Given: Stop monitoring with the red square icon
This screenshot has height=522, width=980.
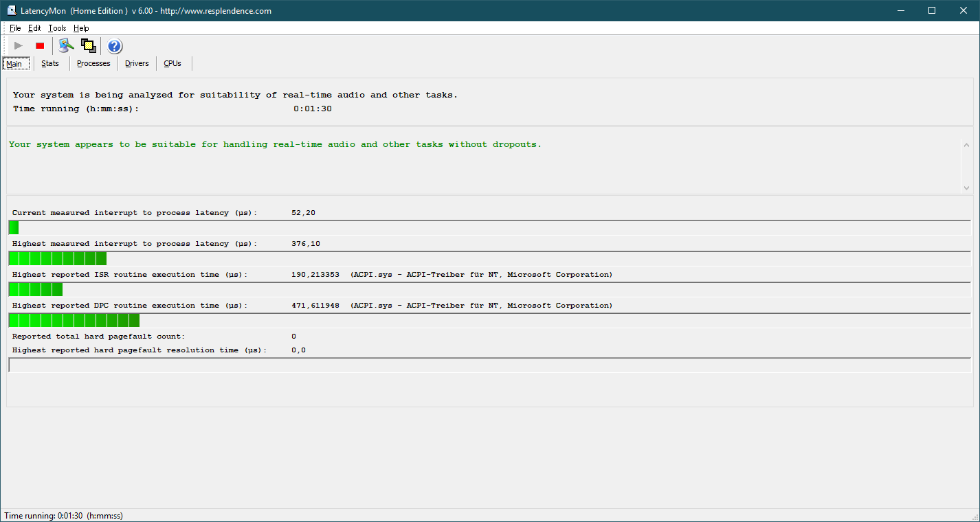Looking at the screenshot, I should tap(40, 46).
